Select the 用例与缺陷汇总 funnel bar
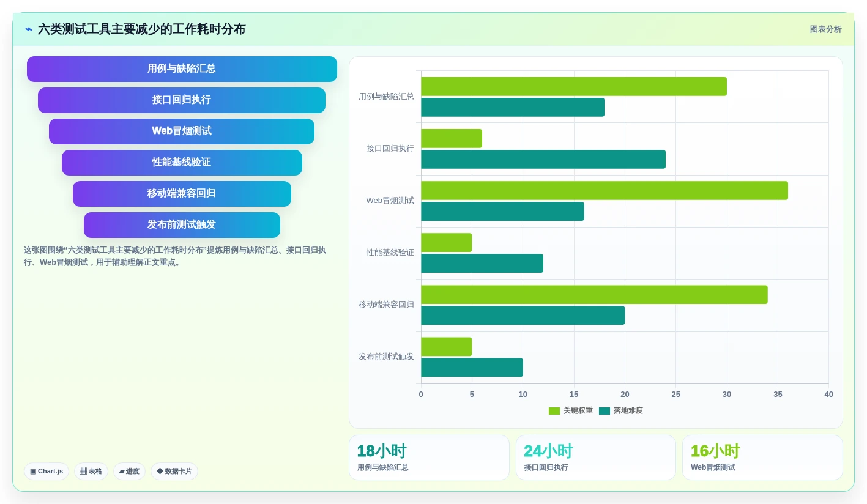Viewport: 867px width, 504px height. [x=182, y=69]
